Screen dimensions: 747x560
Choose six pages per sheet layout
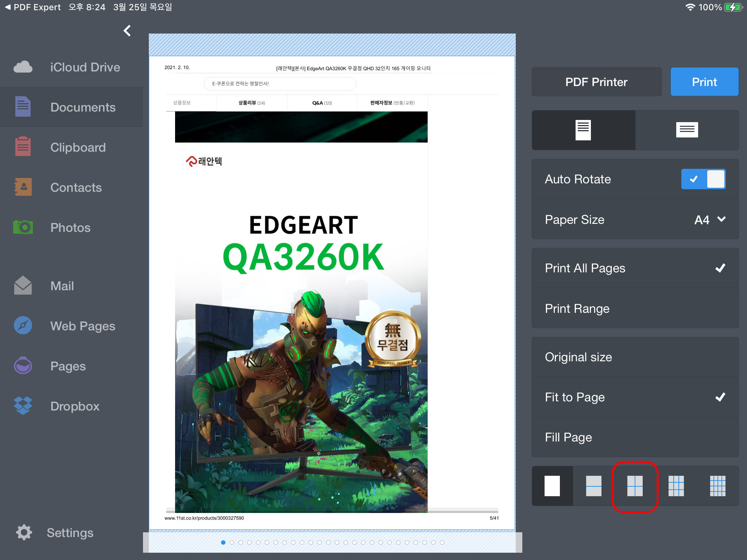click(676, 486)
